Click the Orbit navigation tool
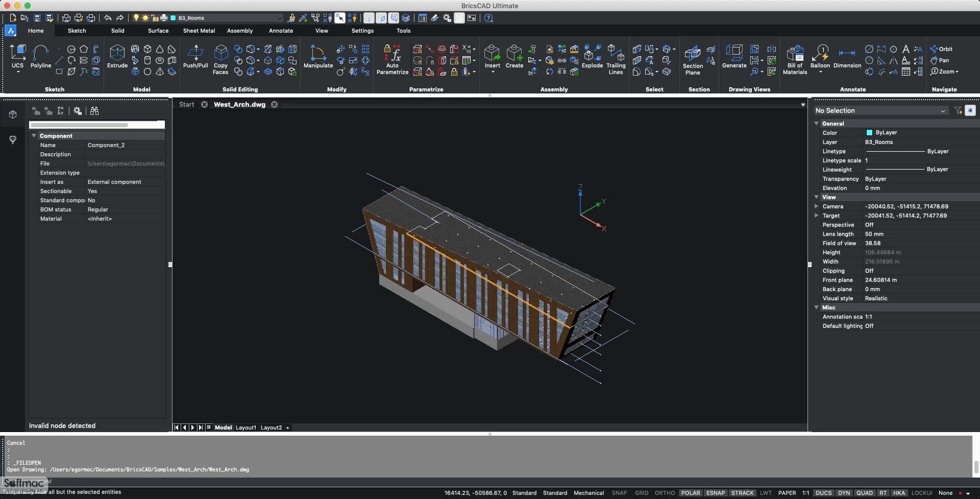This screenshot has width=980, height=499. [x=941, y=49]
